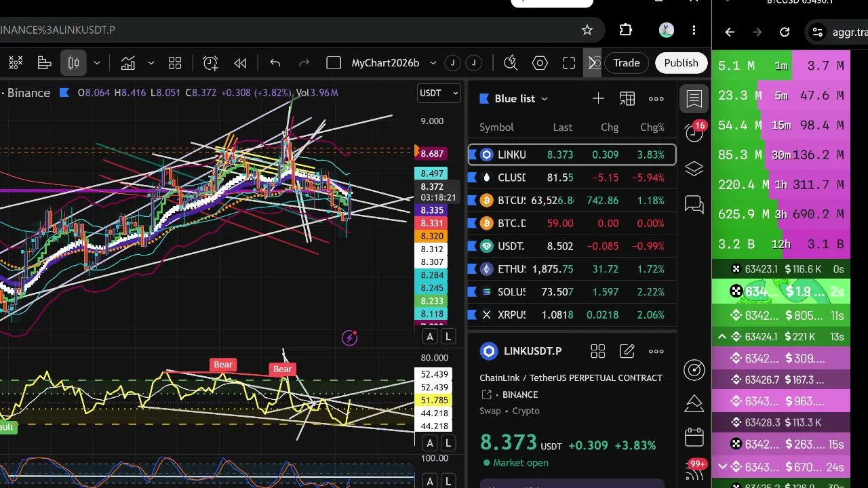This screenshot has width=868, height=488.
Task: Open the browser extensions puzzle icon
Action: pyautogui.click(x=626, y=30)
